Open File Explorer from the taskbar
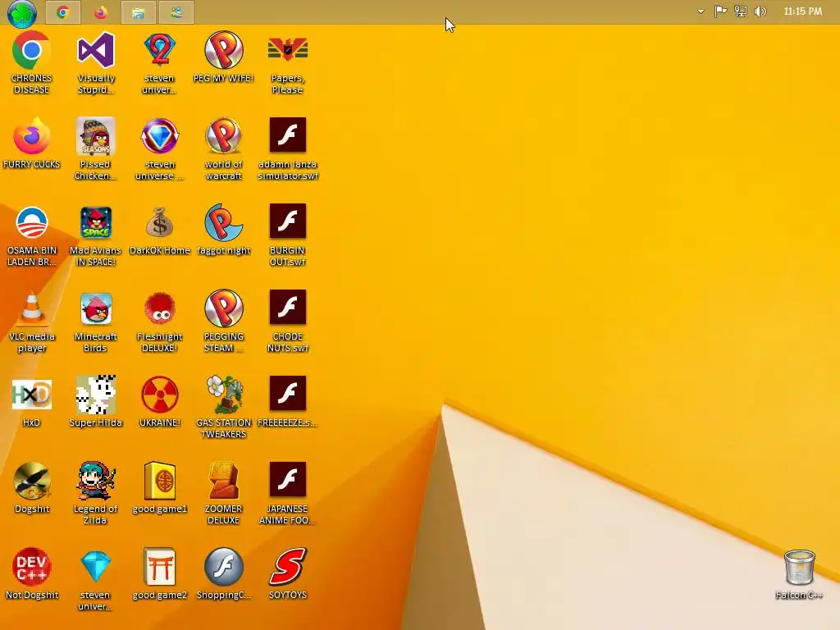 [139, 12]
